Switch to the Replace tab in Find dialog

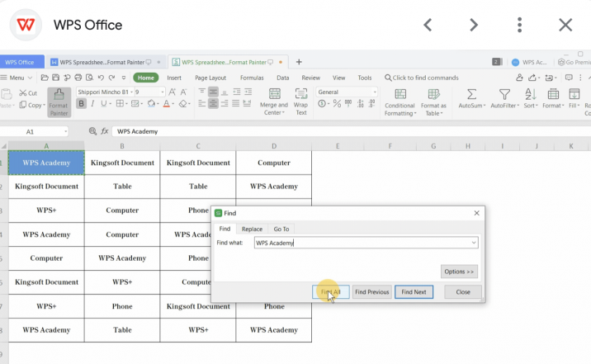coord(252,229)
